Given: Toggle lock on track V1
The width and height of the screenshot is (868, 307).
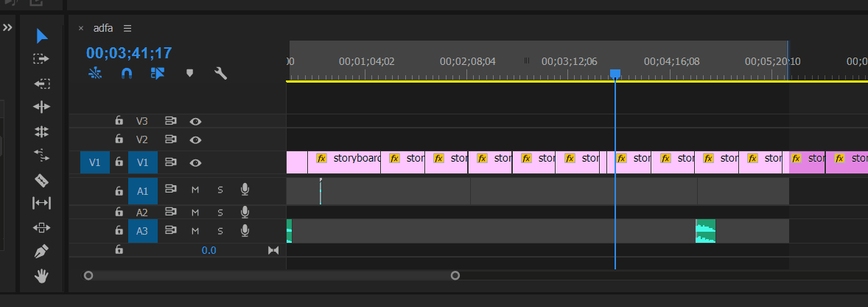Looking at the screenshot, I should (119, 162).
